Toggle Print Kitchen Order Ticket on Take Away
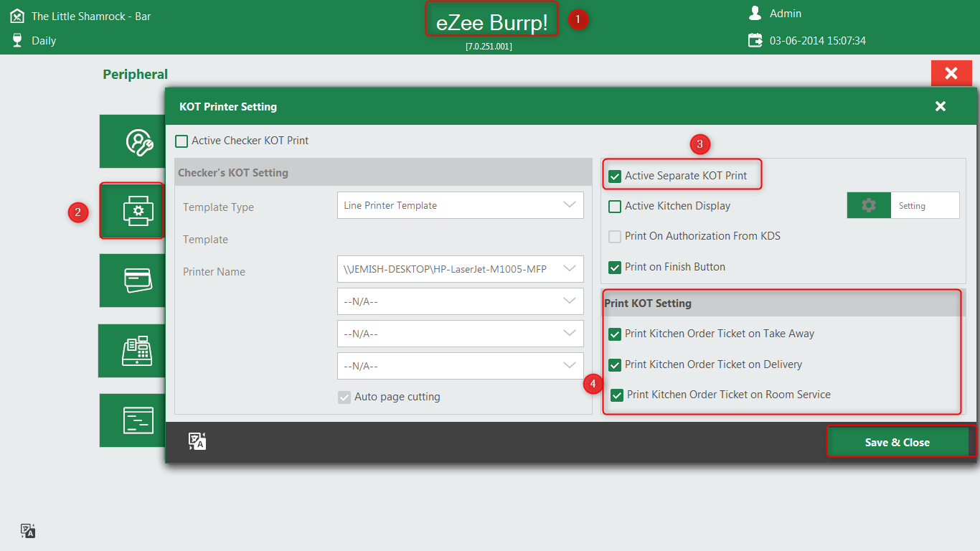 [x=615, y=334]
